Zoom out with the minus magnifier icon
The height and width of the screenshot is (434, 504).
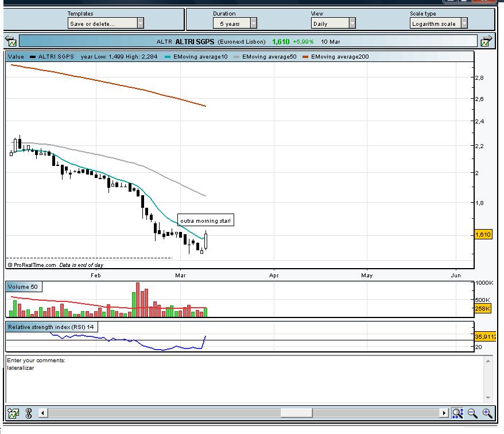[472, 413]
